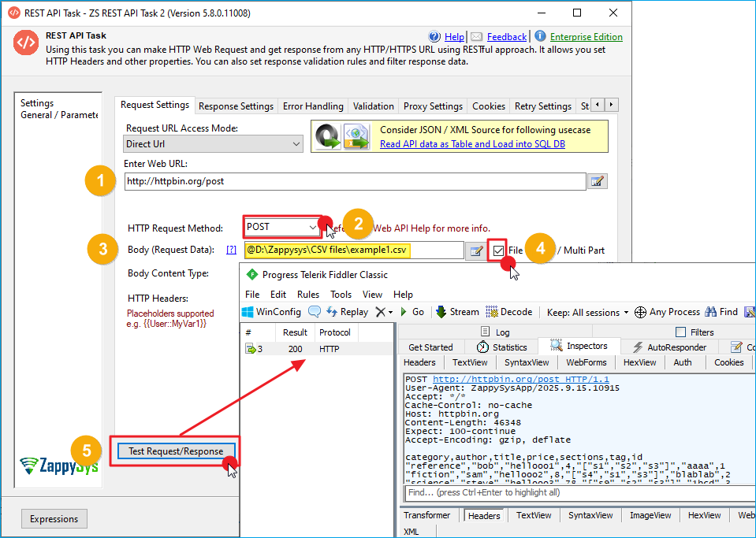Click the edit icon beside Web URL field

pos(598,182)
